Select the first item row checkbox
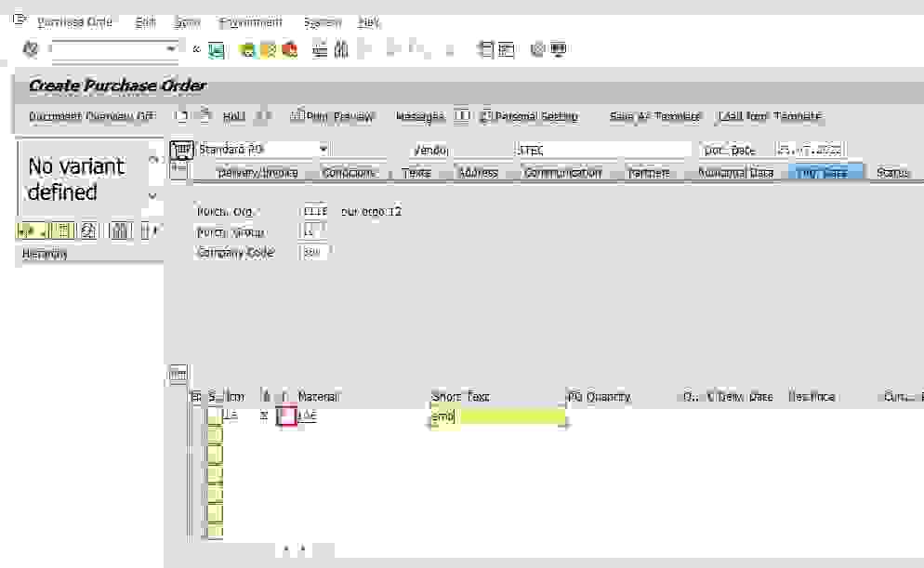This screenshot has width=924, height=568. (214, 415)
